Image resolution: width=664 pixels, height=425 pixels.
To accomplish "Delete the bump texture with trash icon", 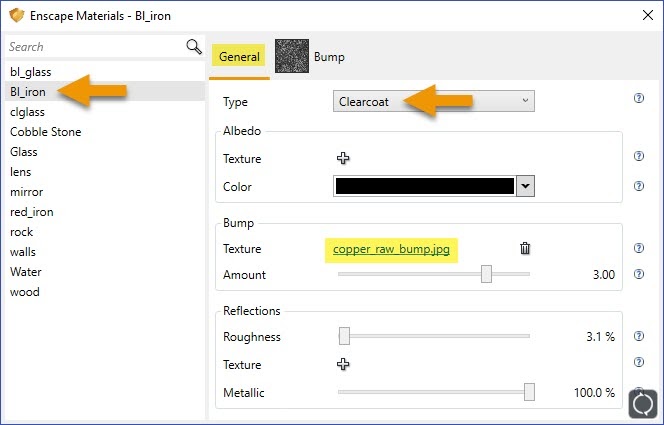I will [x=525, y=249].
